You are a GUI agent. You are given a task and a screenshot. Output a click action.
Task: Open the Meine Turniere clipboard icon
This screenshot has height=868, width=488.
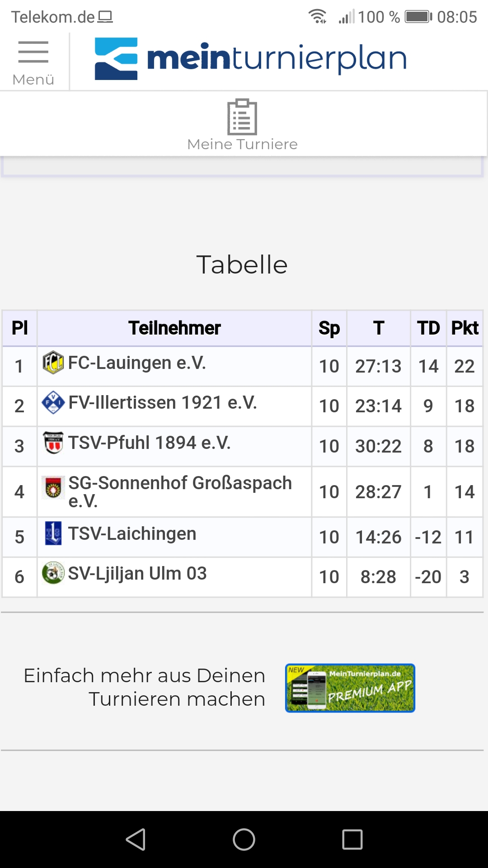coord(242,117)
